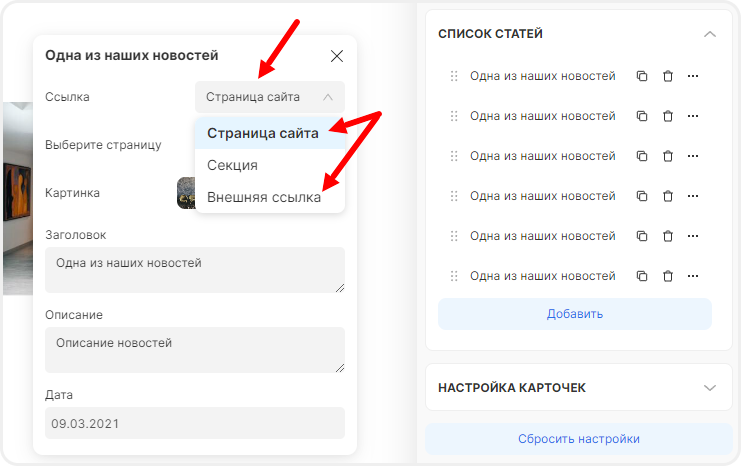
Task: Click the Дата field showing 09.03.2021
Action: coord(195,423)
